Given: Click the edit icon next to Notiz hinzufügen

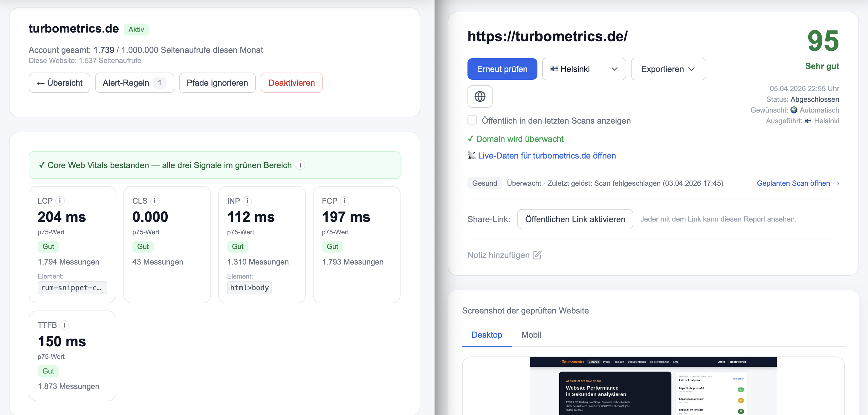Looking at the screenshot, I should (537, 255).
